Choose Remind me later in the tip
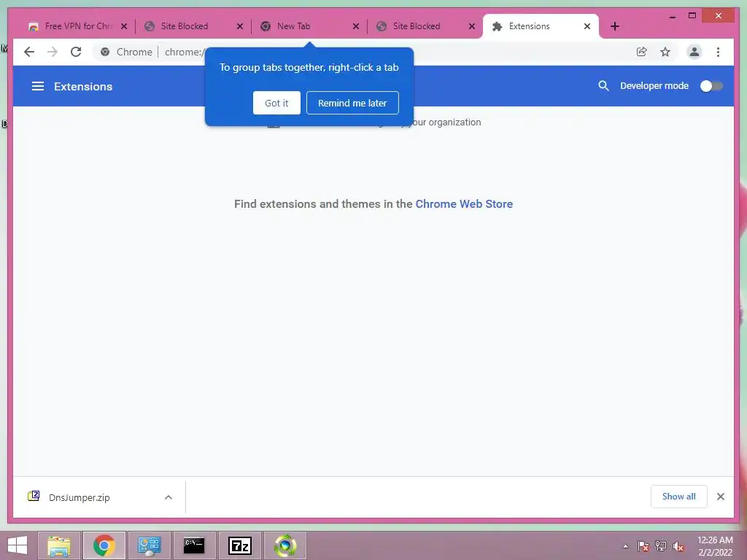 coord(352,103)
